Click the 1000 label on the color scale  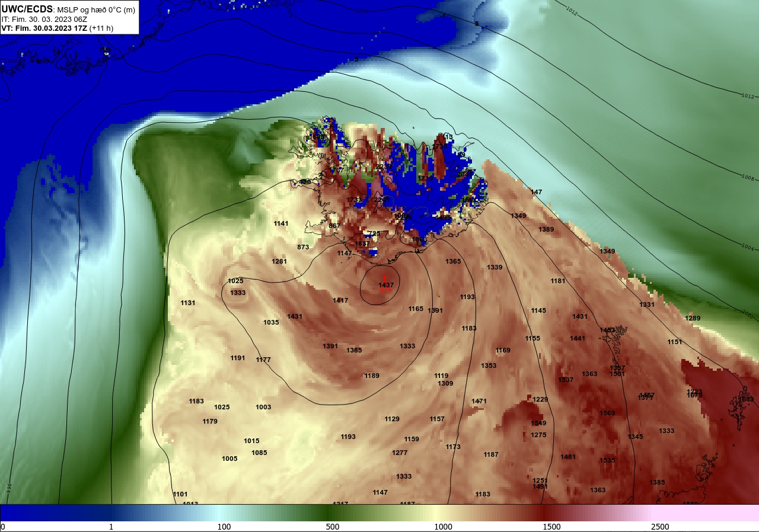443,527
